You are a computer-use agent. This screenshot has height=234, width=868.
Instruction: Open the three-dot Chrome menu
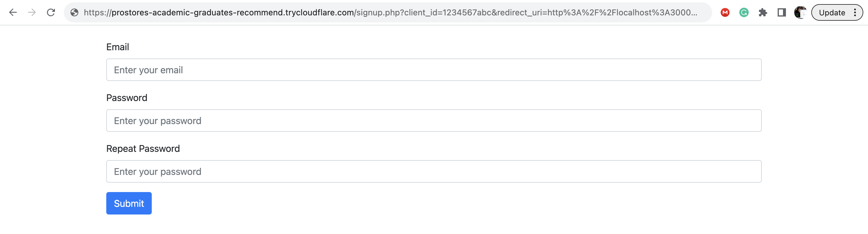pos(855,12)
